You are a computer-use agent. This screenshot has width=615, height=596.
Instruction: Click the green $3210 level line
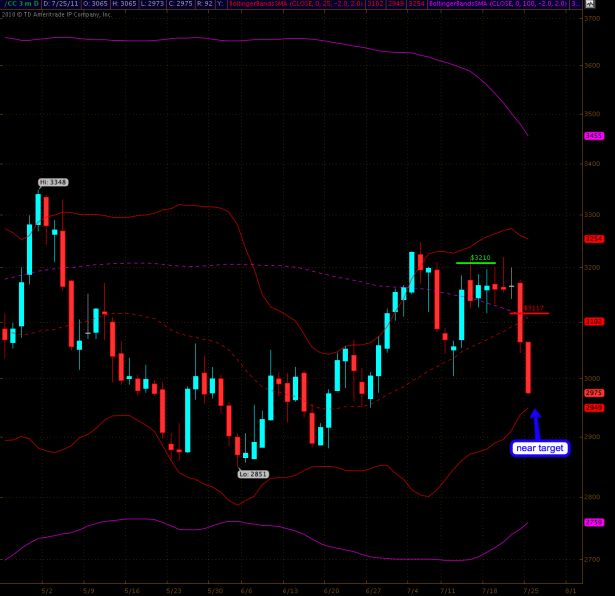tap(475, 263)
